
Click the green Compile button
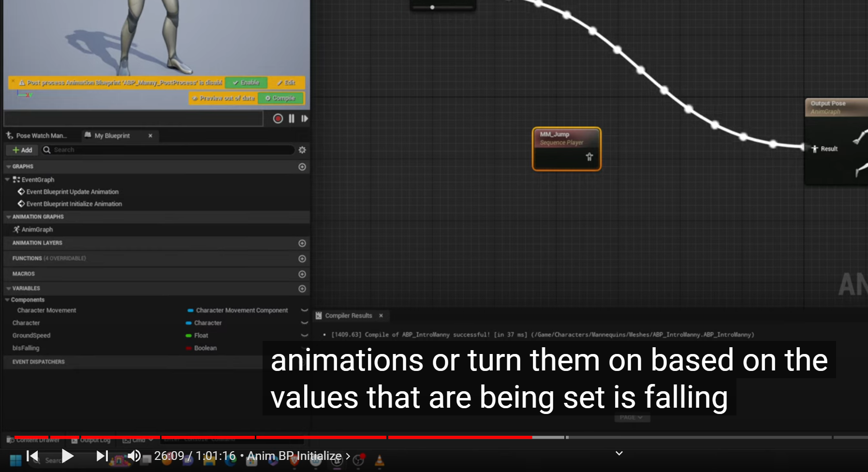tap(280, 98)
